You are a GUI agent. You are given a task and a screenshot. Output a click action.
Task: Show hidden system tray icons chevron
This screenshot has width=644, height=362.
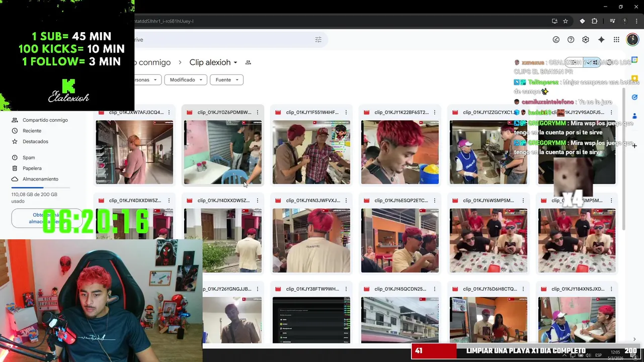[x=565, y=355]
